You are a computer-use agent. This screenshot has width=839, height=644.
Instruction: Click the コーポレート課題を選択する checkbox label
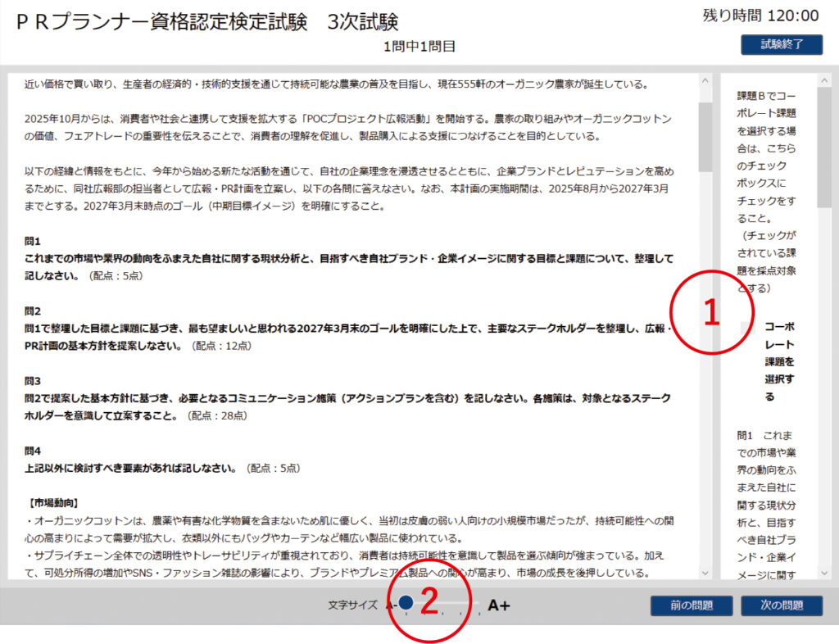point(779,361)
